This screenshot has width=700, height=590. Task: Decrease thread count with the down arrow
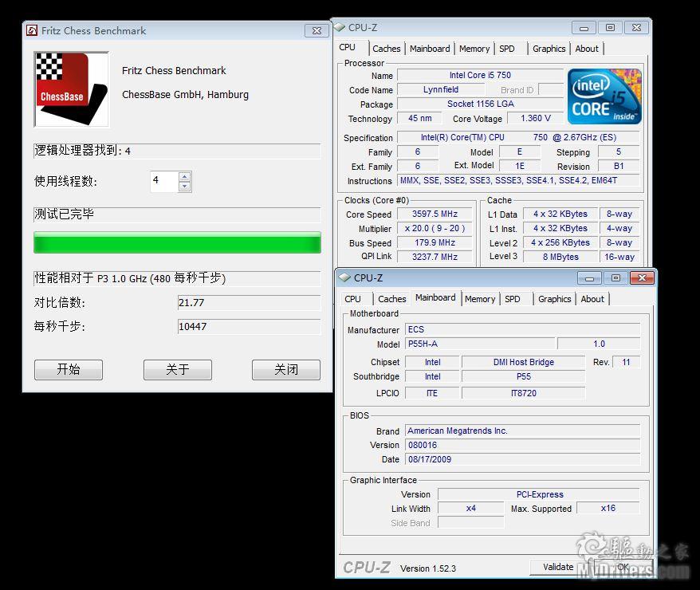[x=184, y=187]
